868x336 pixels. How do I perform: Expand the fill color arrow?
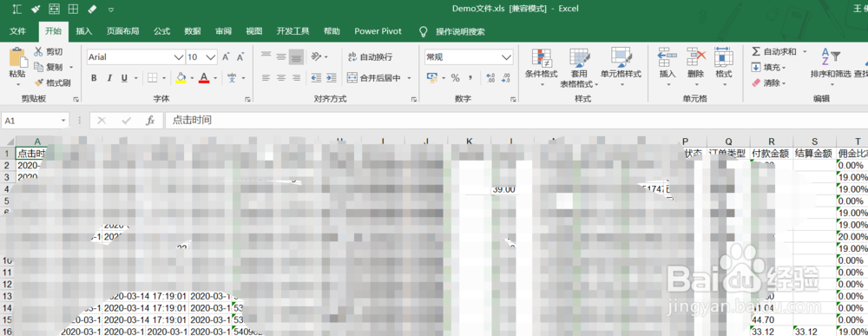click(x=192, y=78)
